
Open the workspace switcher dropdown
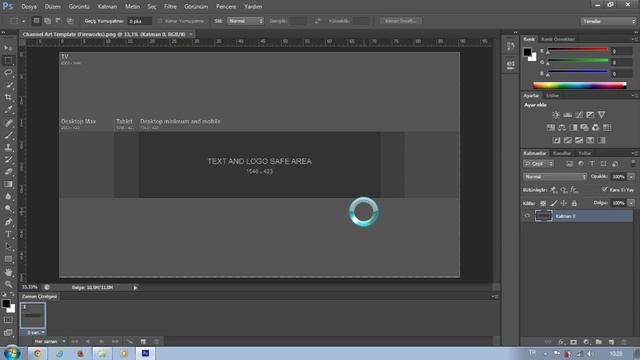click(x=608, y=21)
